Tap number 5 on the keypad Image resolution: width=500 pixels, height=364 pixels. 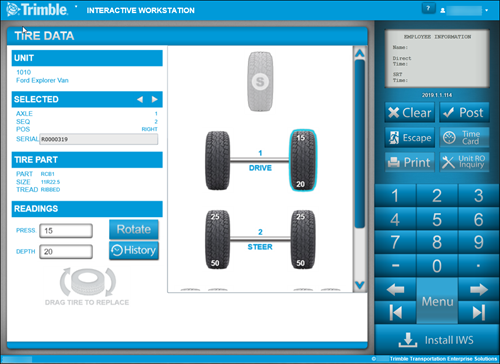coord(437,220)
